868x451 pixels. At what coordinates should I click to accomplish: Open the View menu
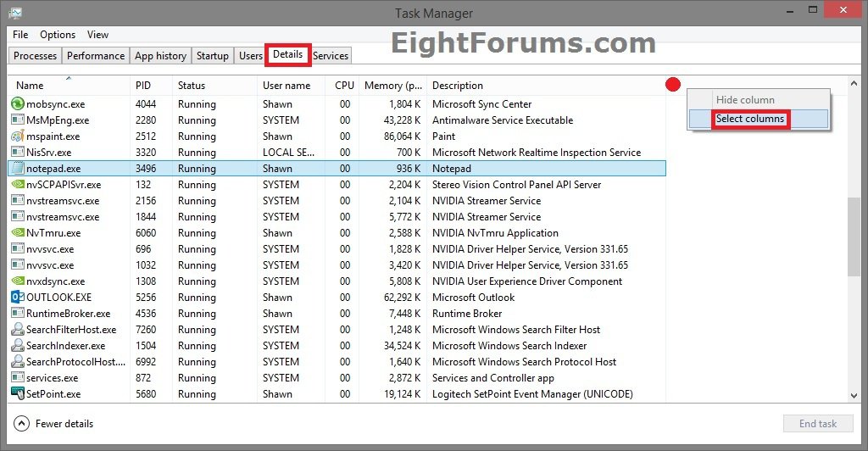(x=97, y=34)
